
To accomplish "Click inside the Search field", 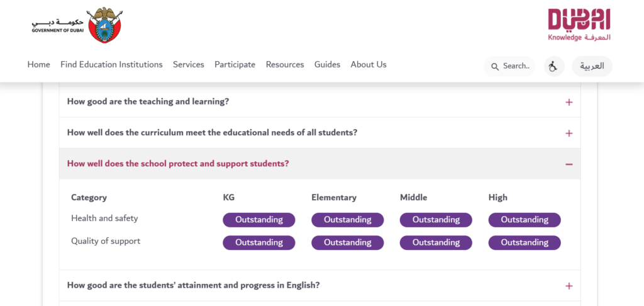I will point(509,66).
